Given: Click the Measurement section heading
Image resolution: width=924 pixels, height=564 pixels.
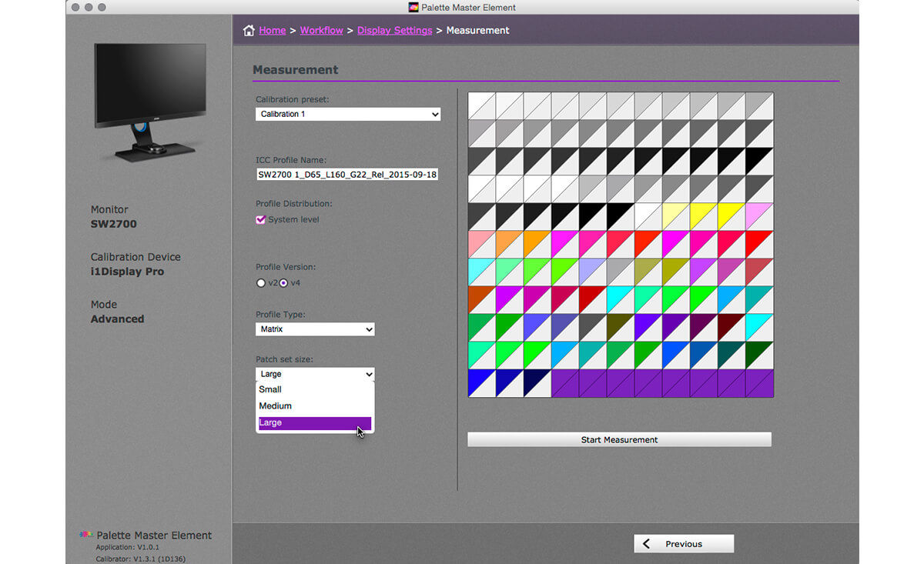Looking at the screenshot, I should tap(296, 69).
